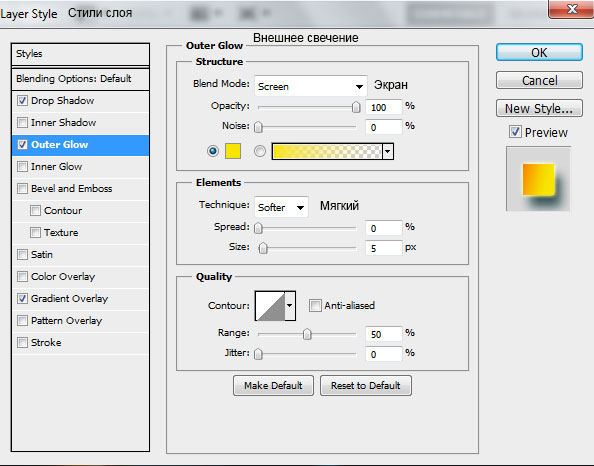Toggle the Preview checkbox
The width and height of the screenshot is (594, 466).
515,132
